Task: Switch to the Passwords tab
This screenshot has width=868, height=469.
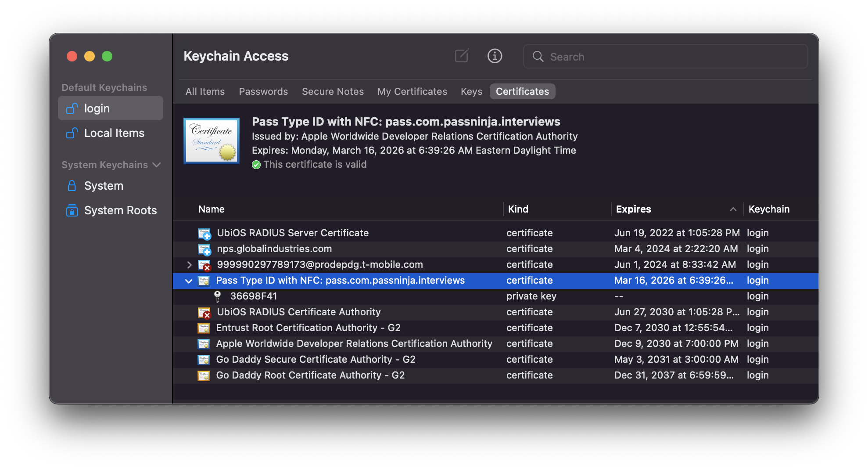Action: [263, 91]
